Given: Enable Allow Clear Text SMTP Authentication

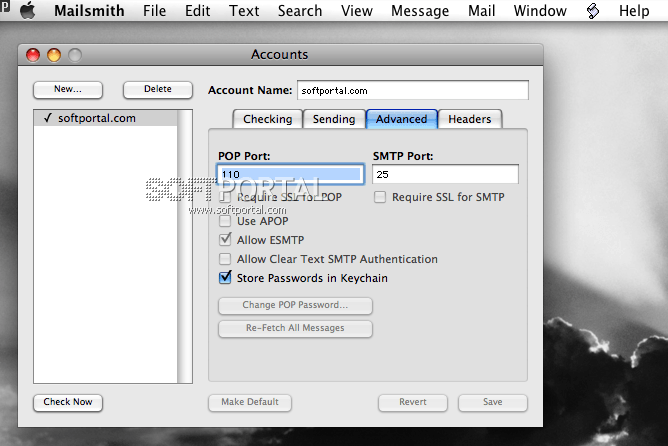Looking at the screenshot, I should tap(225, 259).
